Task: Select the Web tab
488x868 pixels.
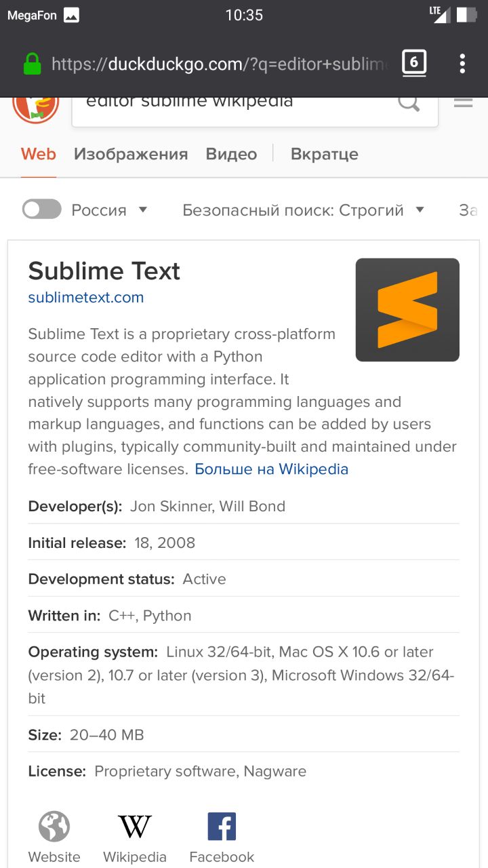Action: [x=38, y=155]
